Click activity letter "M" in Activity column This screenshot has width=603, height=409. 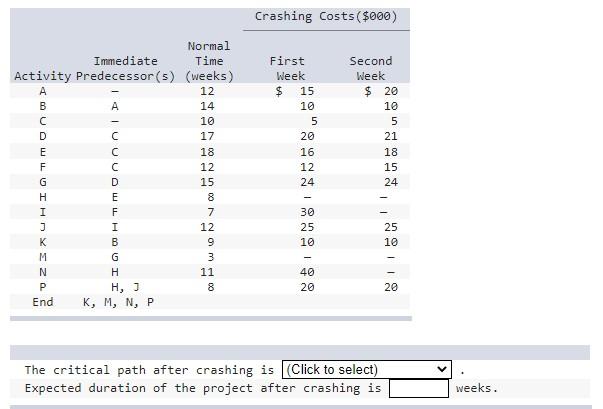coord(43,257)
